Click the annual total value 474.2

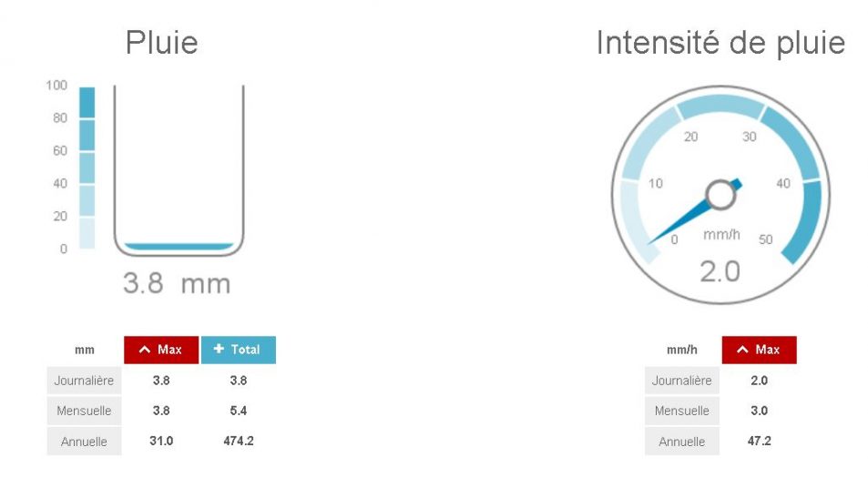(239, 442)
